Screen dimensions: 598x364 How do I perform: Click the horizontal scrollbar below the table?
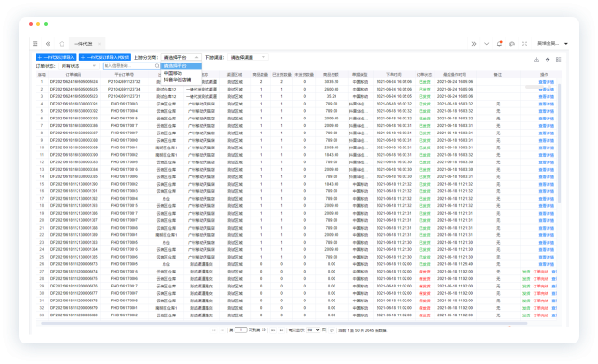click(x=284, y=323)
